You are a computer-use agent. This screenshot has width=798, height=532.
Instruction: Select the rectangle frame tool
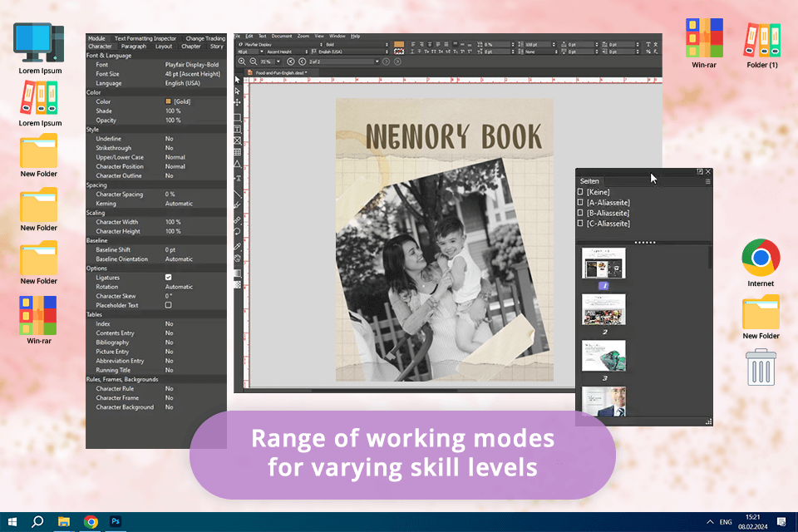click(x=237, y=117)
